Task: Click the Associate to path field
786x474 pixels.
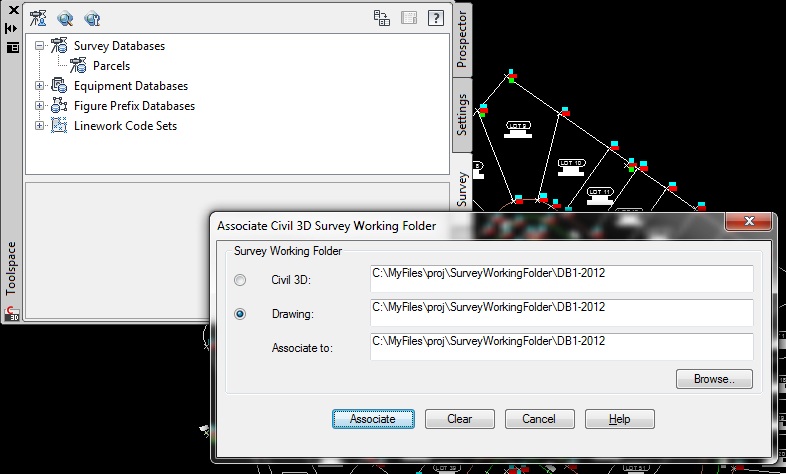Action: click(x=561, y=347)
